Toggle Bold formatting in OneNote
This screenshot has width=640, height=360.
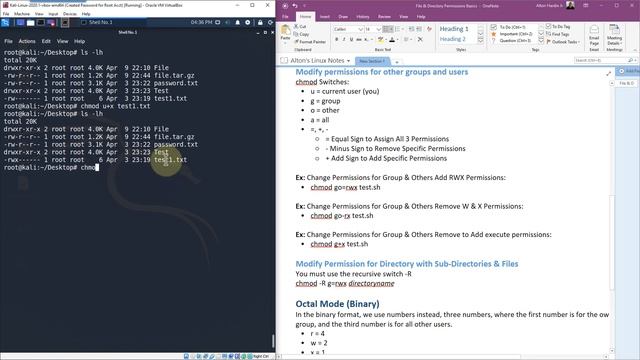tap(337, 40)
